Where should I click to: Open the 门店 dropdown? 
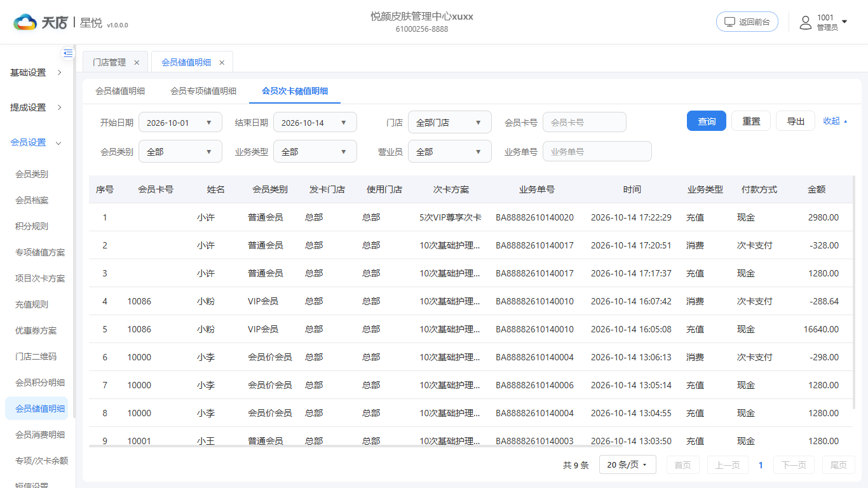(x=450, y=123)
